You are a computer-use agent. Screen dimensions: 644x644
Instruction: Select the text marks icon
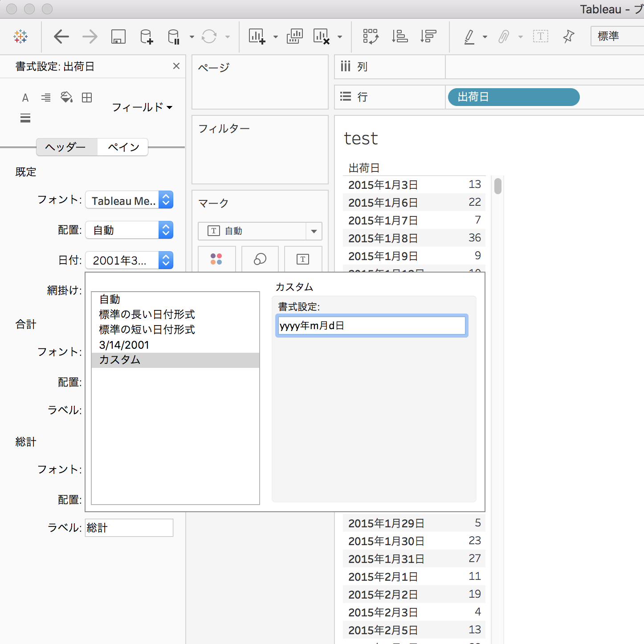(x=303, y=259)
